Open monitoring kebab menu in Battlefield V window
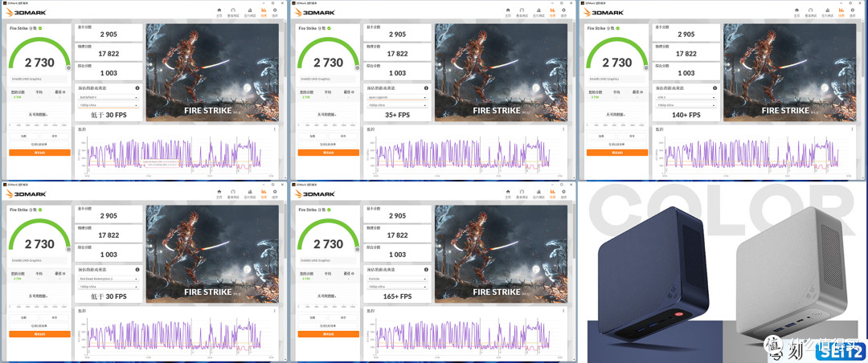 (x=275, y=129)
